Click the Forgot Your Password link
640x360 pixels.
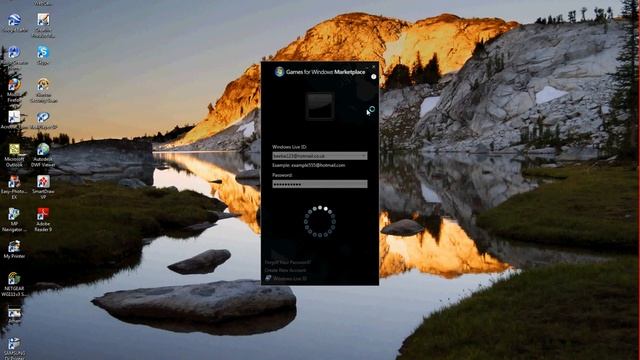(287, 262)
